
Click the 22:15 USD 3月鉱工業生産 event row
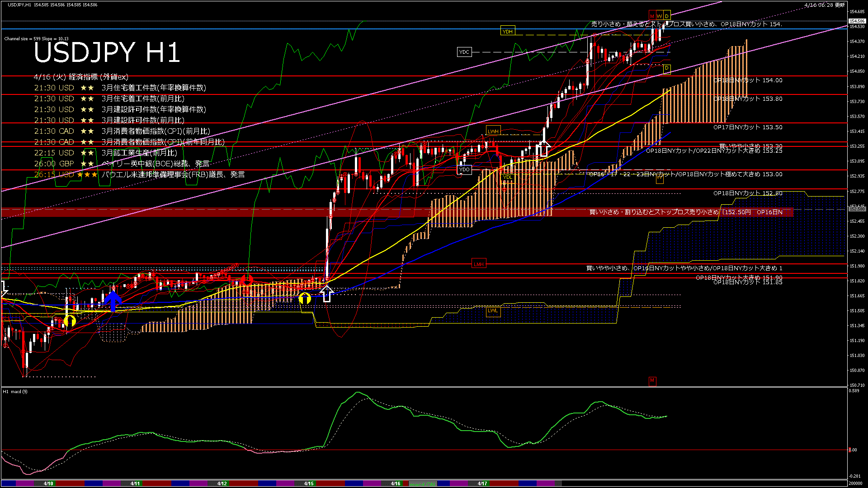coord(106,153)
